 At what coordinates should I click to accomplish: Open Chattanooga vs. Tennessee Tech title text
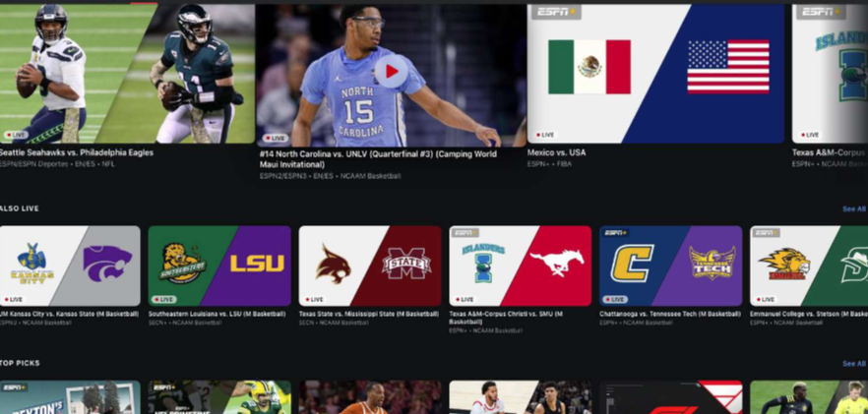point(669,314)
